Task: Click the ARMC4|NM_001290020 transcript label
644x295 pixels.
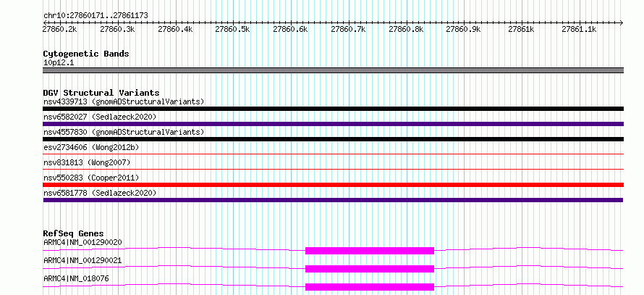Action: 82,242
